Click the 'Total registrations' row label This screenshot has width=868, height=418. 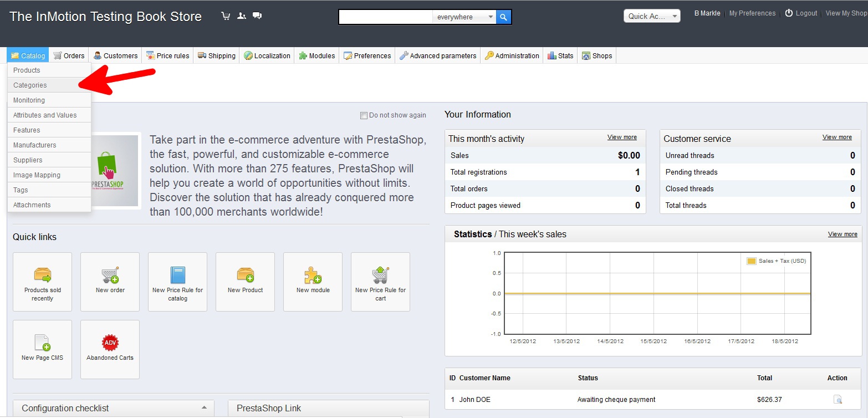pos(479,172)
